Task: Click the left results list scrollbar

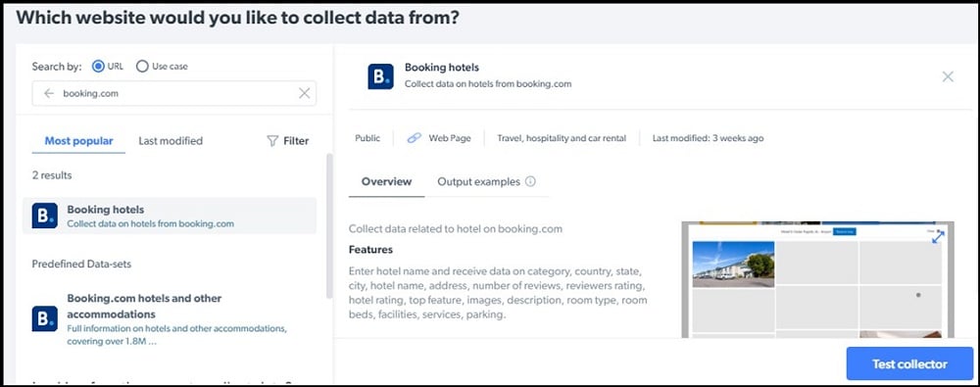Action: tap(329, 225)
